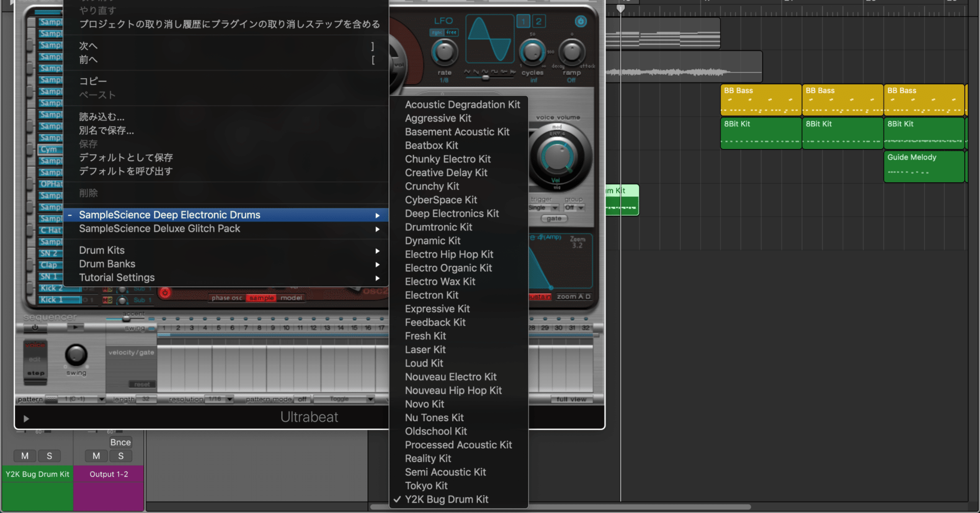This screenshot has width=980, height=513.
Task: Click the full view button
Action: coord(572,400)
